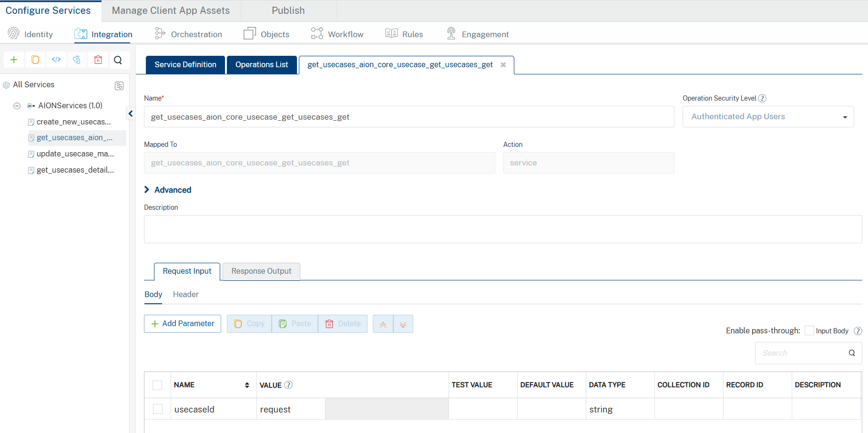Click the orange clone service icon

click(35, 60)
